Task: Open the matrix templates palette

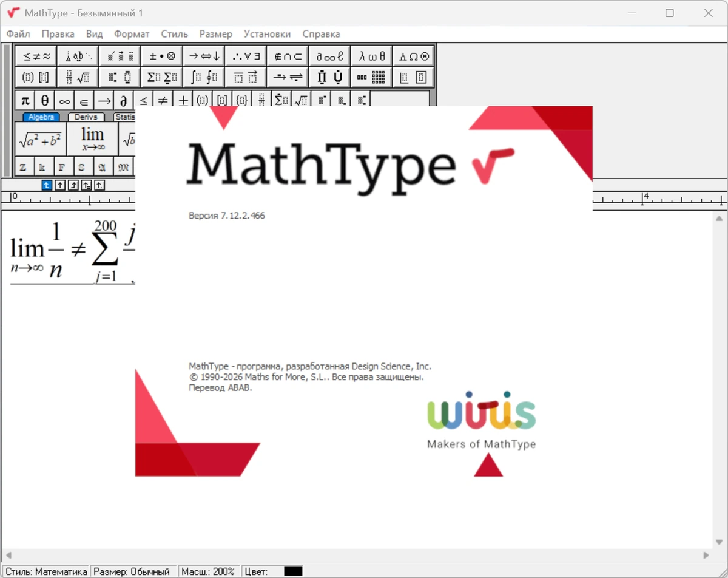Action: point(371,77)
